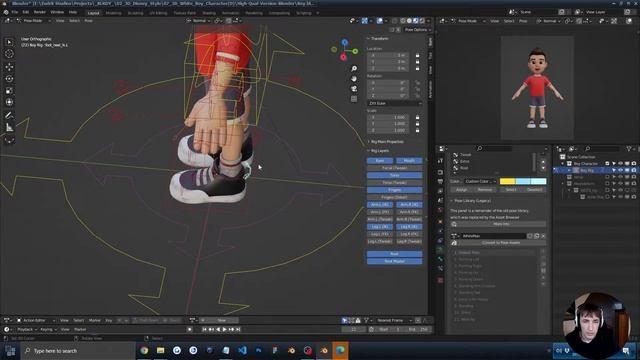Viewport: 640px width, 360px height.
Task: Click the pan hand icon in viewport
Action: click(354, 78)
